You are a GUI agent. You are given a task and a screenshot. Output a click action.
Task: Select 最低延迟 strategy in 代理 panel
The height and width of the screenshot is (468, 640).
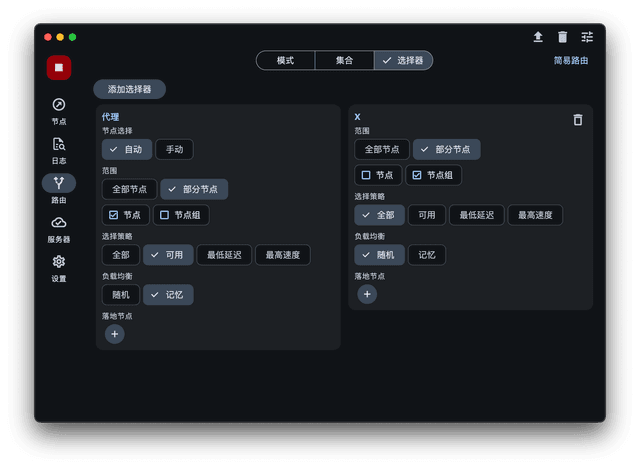click(224, 255)
